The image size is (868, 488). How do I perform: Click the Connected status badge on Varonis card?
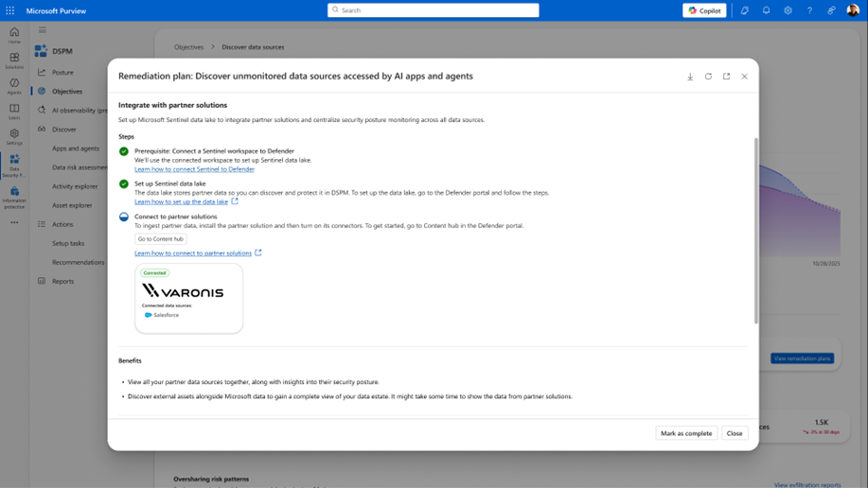coord(154,272)
